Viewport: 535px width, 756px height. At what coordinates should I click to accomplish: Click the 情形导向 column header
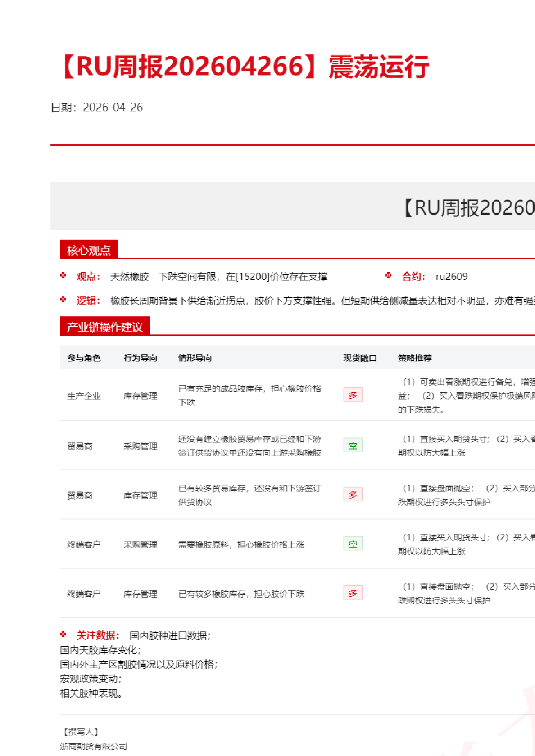click(x=195, y=358)
